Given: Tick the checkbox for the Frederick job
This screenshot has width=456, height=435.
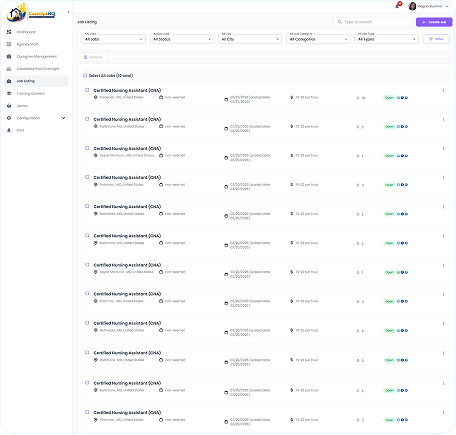Looking at the screenshot, I should (x=87, y=90).
